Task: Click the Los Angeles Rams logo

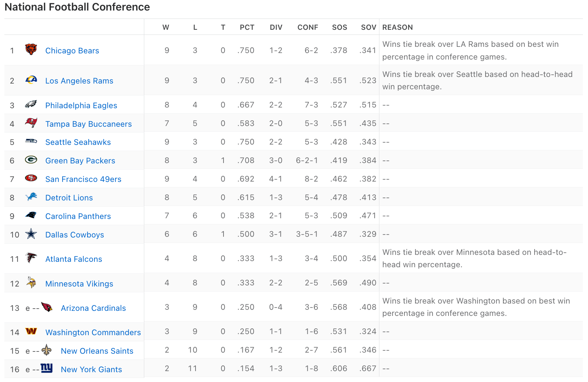Action: [31, 80]
